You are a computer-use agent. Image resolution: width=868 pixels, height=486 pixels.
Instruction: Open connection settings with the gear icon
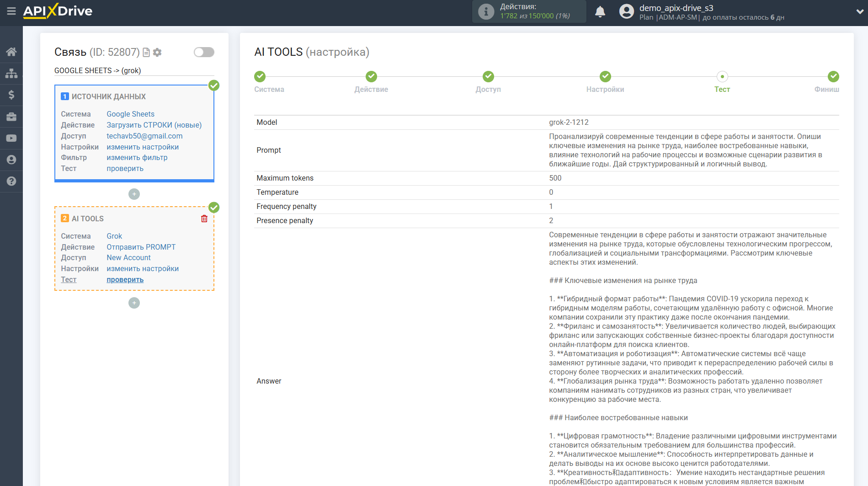[x=157, y=52]
